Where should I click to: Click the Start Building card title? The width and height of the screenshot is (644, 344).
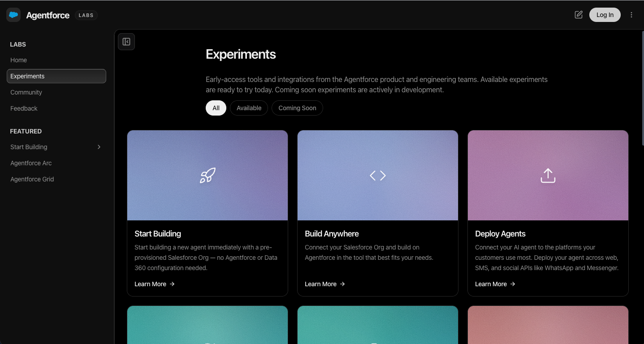coord(158,234)
